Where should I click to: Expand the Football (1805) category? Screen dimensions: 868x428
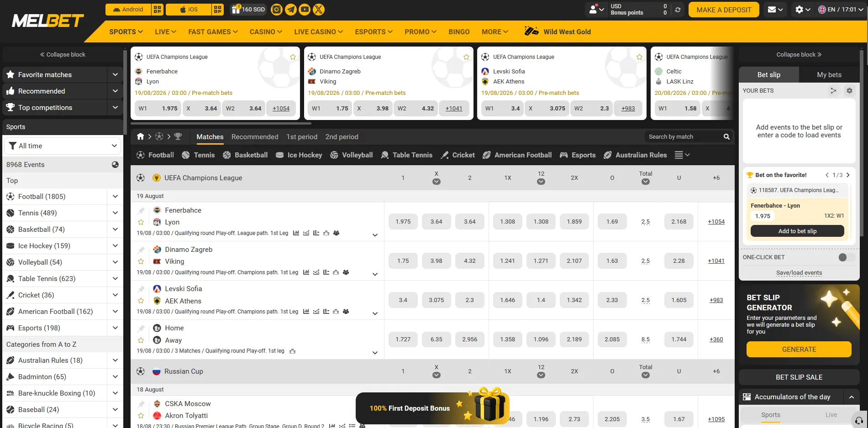point(115,197)
